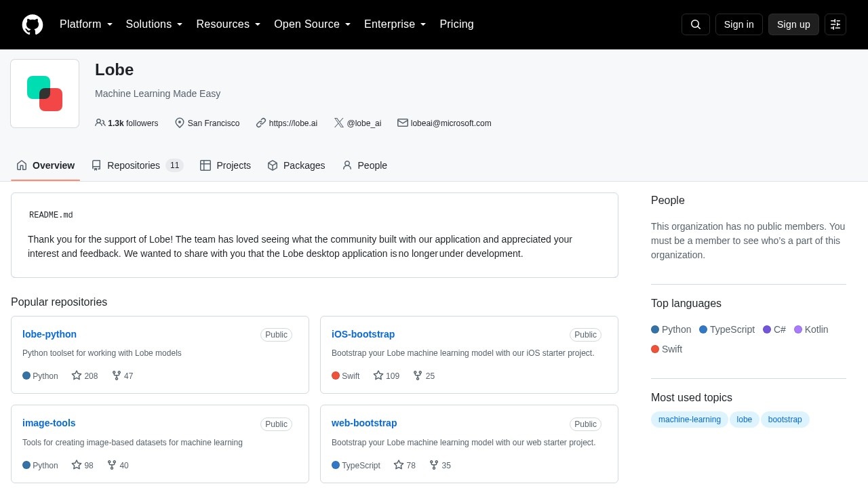Click the README.md file label
This screenshot has width=868, height=488.
(51, 215)
